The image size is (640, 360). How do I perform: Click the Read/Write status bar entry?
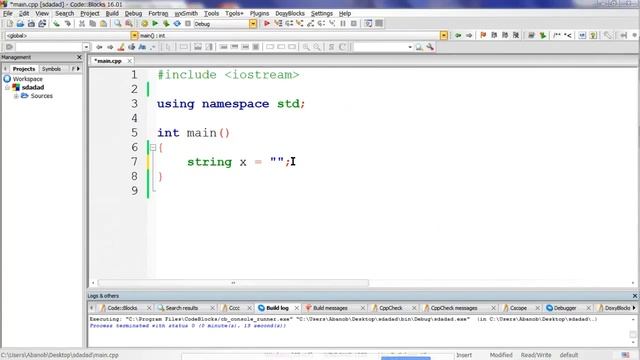[536, 355]
